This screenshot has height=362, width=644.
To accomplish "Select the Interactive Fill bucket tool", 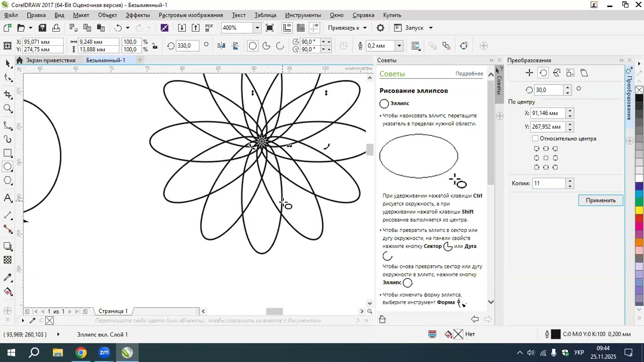I will click(8, 292).
